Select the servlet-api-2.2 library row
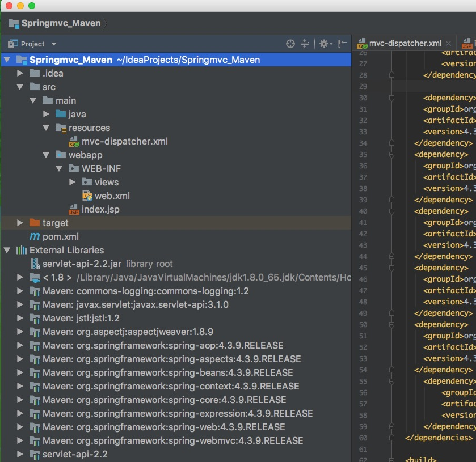The height and width of the screenshot is (462, 476). coord(176,454)
